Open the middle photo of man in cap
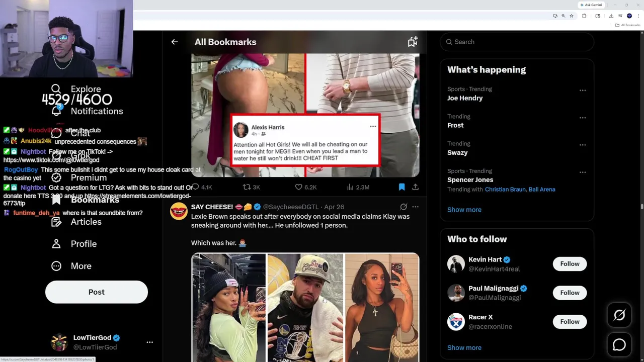644x362 pixels. (x=305, y=308)
